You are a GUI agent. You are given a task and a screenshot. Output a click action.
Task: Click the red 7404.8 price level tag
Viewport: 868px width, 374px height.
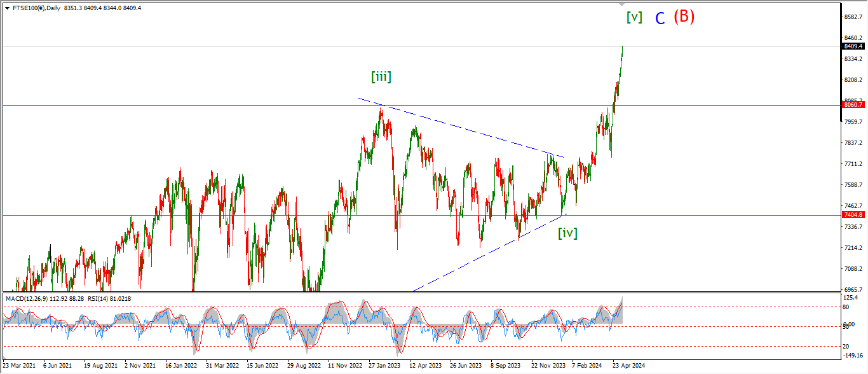click(853, 215)
